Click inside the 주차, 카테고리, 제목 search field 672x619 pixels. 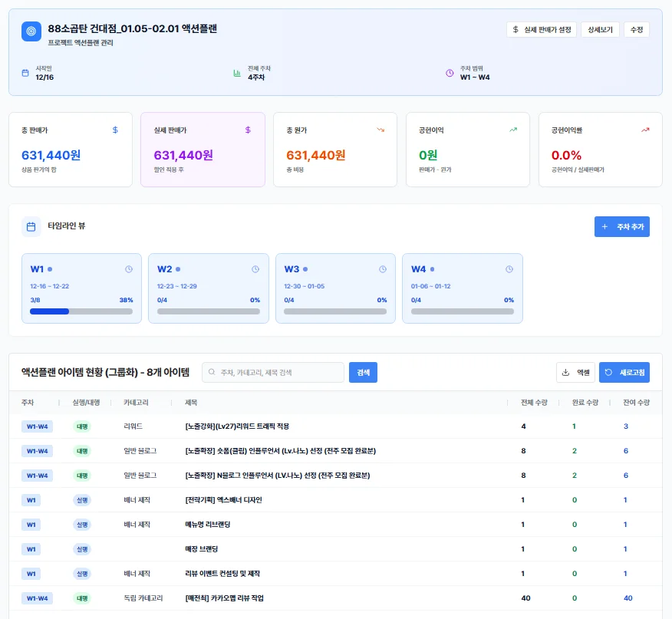(276, 372)
